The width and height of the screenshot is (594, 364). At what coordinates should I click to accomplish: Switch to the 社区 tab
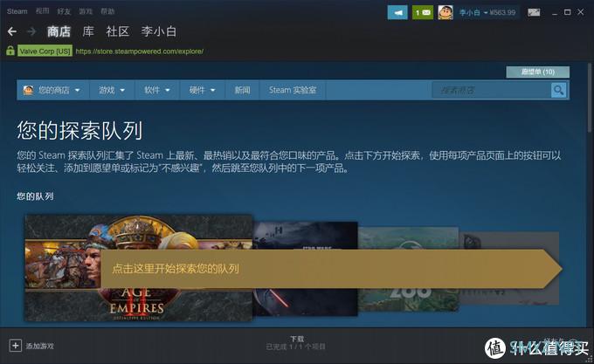118,31
